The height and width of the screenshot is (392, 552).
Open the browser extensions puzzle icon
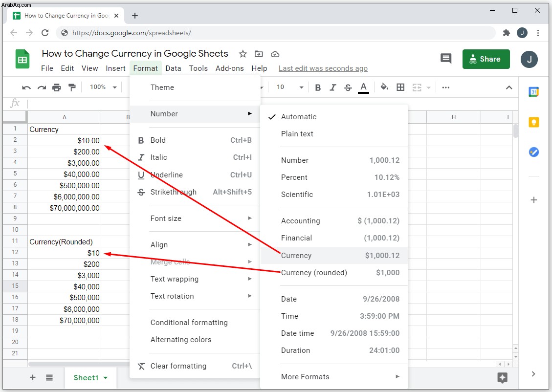(x=506, y=33)
